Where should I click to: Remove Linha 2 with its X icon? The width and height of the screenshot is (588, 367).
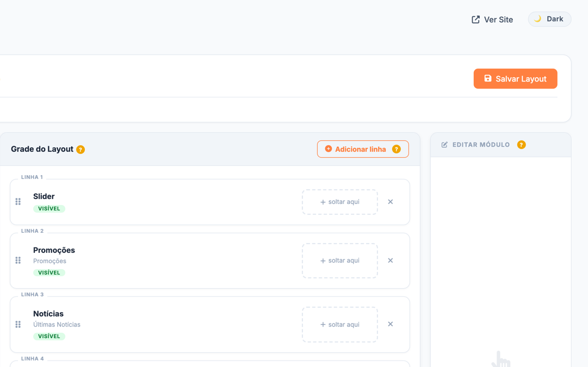point(391,260)
